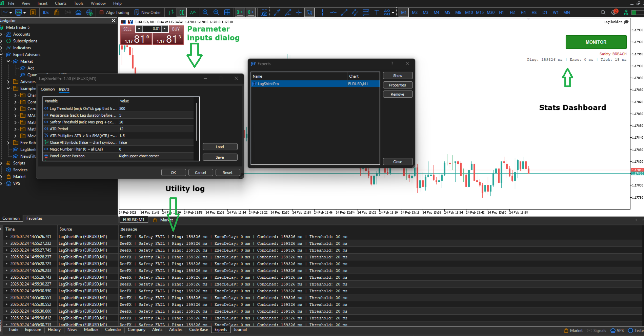Open the Tools menu

pyautogui.click(x=79, y=3)
